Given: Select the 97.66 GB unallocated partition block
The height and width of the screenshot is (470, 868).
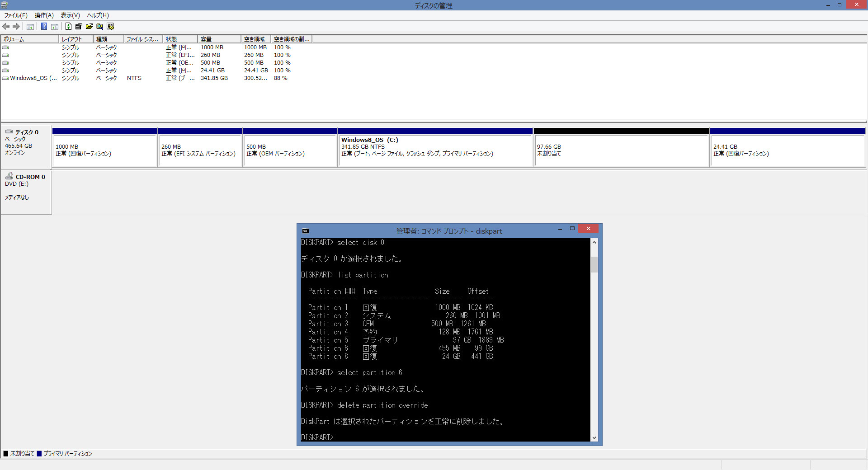Looking at the screenshot, I should [621, 150].
